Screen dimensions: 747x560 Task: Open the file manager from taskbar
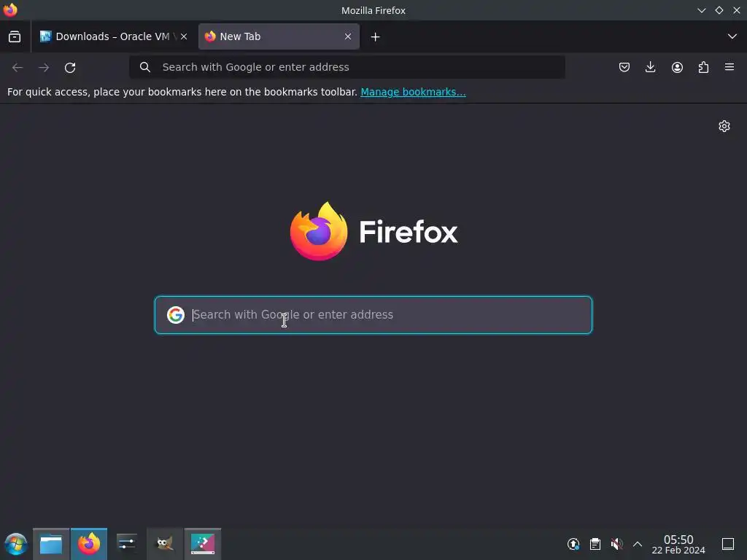[x=51, y=544]
